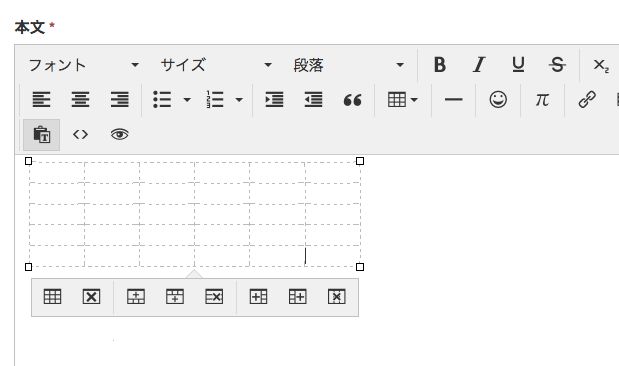Open the emoticons picker
The height and width of the screenshot is (366, 619).
(498, 99)
